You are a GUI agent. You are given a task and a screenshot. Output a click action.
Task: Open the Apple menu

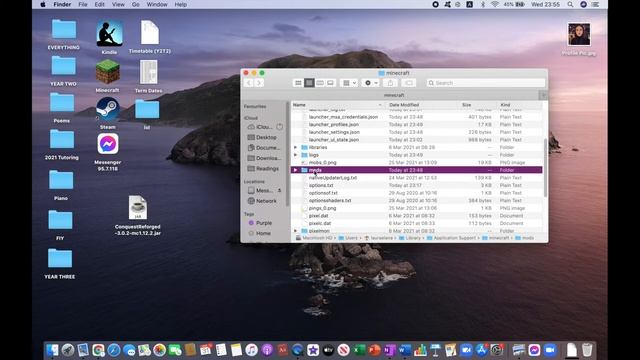43,4
